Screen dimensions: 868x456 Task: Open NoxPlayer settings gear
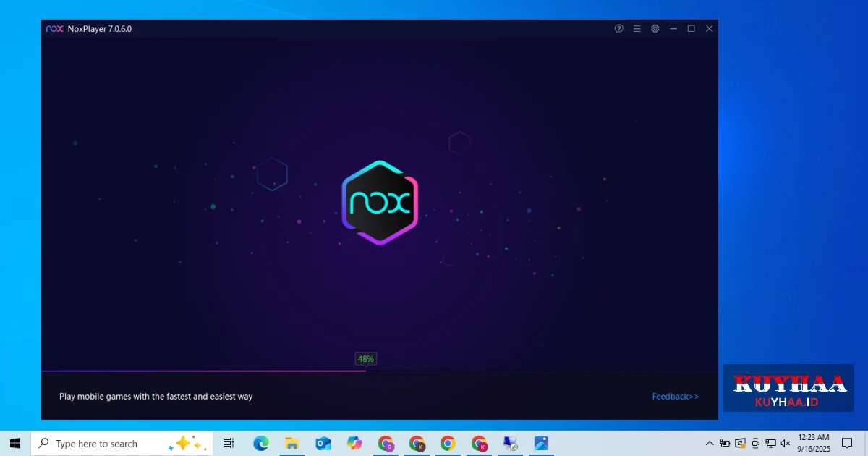[x=655, y=28]
